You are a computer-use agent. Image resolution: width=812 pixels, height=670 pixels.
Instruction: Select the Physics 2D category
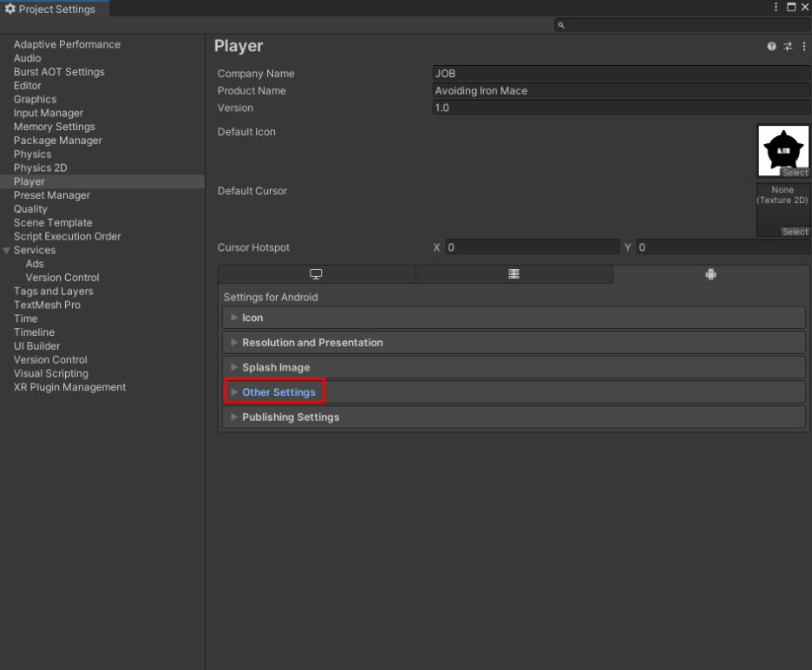pyautogui.click(x=41, y=167)
